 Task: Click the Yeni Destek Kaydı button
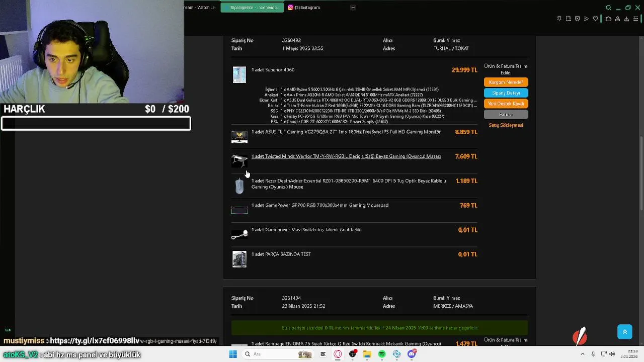(506, 104)
